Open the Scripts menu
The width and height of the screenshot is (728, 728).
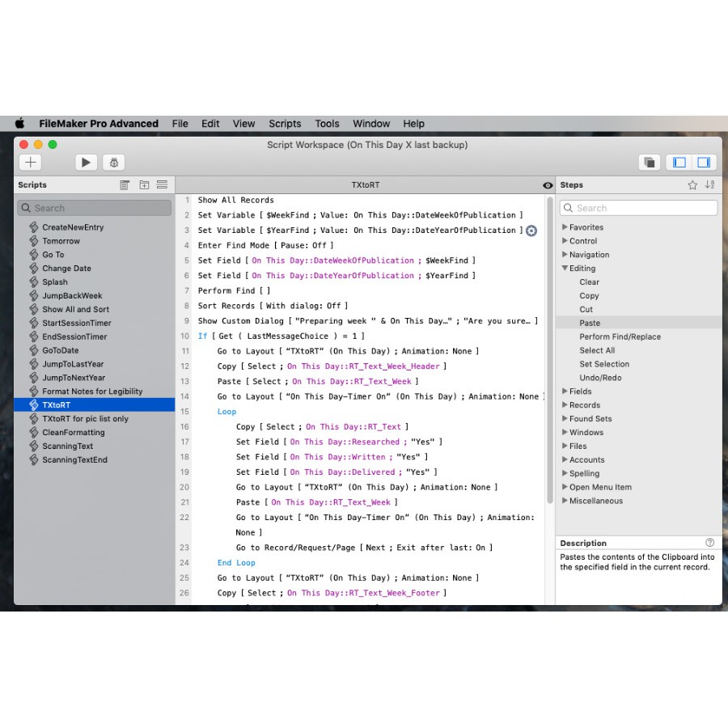[x=285, y=124]
